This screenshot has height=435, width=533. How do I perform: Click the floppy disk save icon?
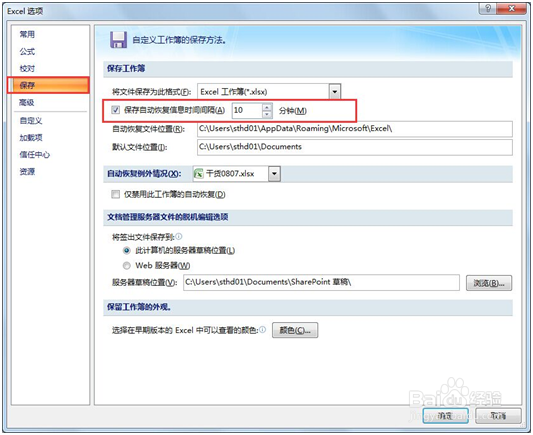118,40
